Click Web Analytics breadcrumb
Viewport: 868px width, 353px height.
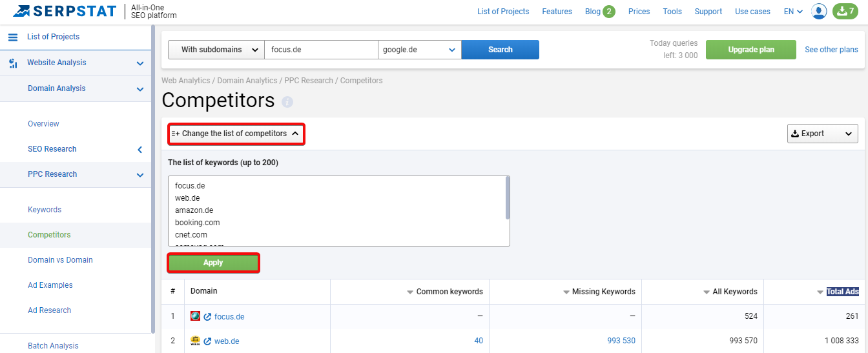pos(185,81)
